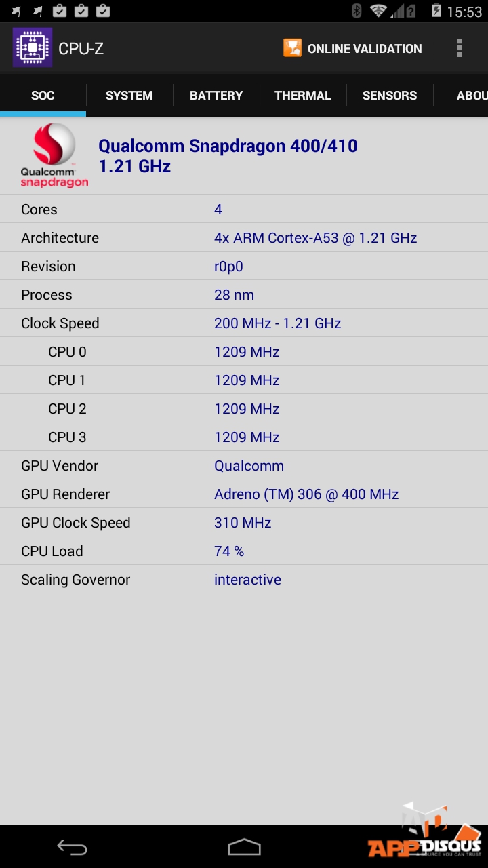Select the SENSORS tab

point(389,96)
